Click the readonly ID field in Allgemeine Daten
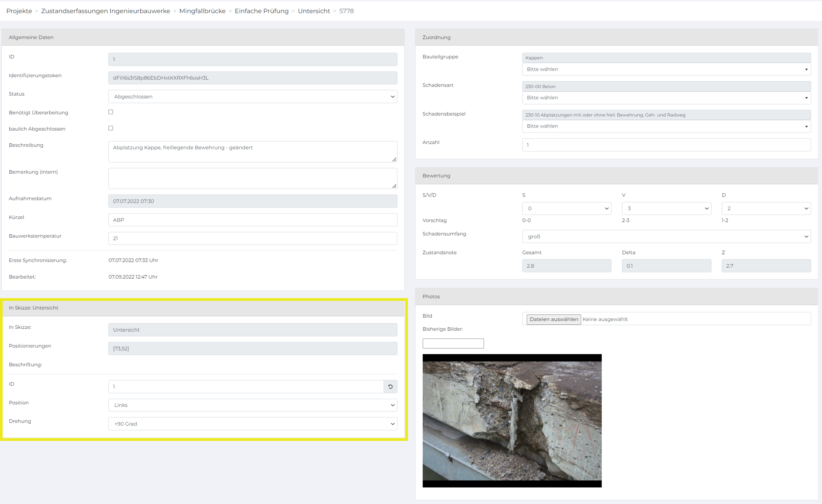Viewport: 822px width, 504px height. click(x=252, y=59)
